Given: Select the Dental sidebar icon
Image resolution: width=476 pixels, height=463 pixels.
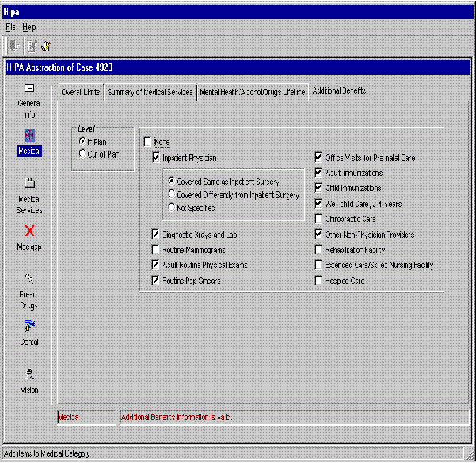Looking at the screenshot, I should tap(29, 327).
